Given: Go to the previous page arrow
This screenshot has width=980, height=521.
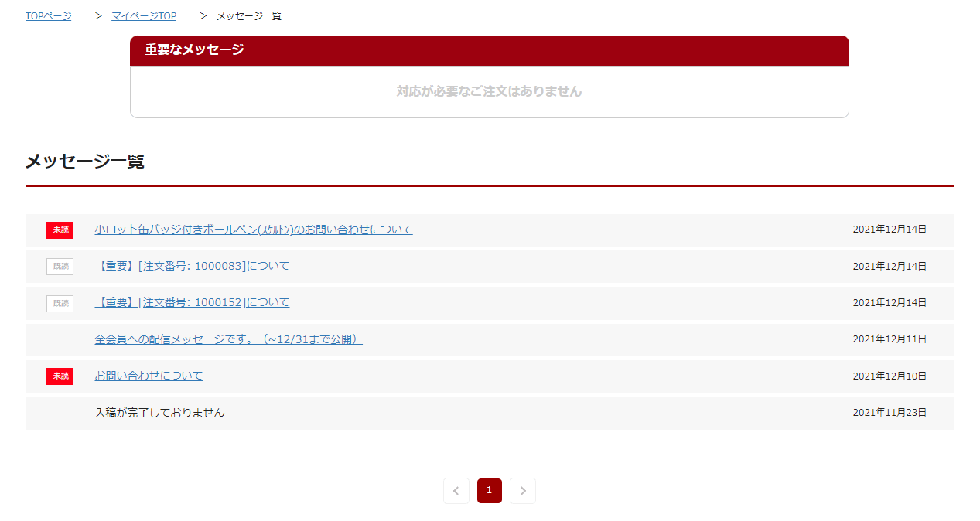Looking at the screenshot, I should coord(456,491).
